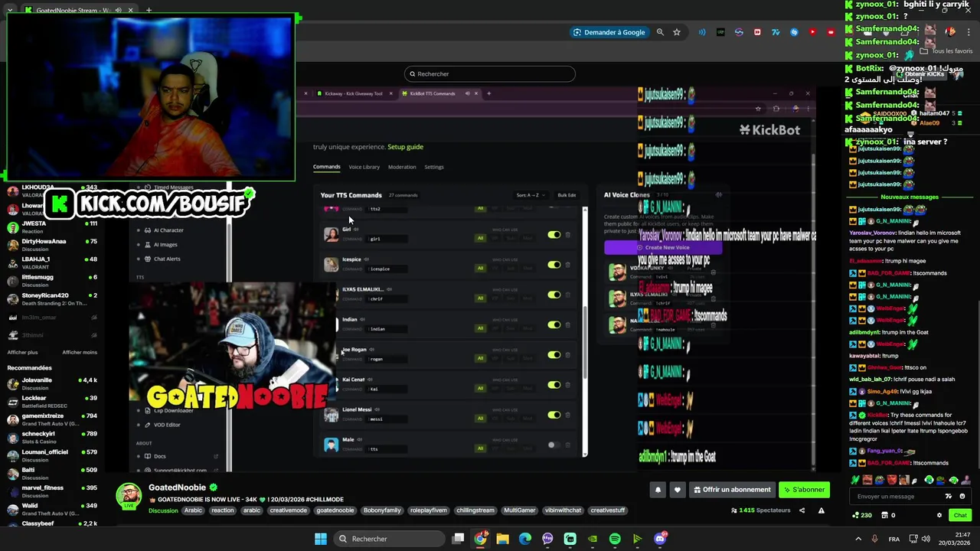Click the Windows taskbar Rechercher box
The width and height of the screenshot is (980, 551).
coord(389,539)
